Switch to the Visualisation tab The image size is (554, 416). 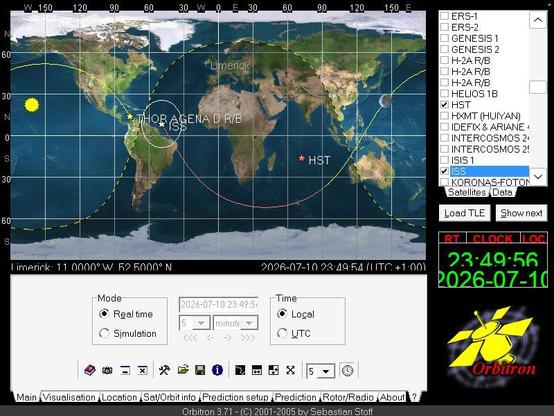point(69,397)
